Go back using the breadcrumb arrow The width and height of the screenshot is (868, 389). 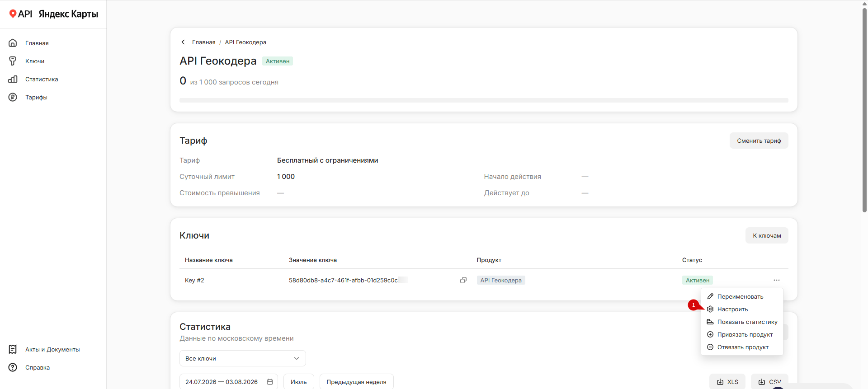(x=183, y=42)
